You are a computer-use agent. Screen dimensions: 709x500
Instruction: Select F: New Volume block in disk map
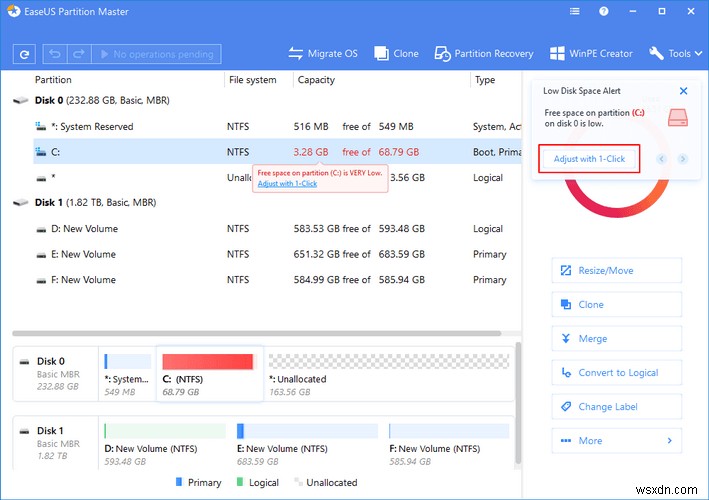(x=449, y=443)
